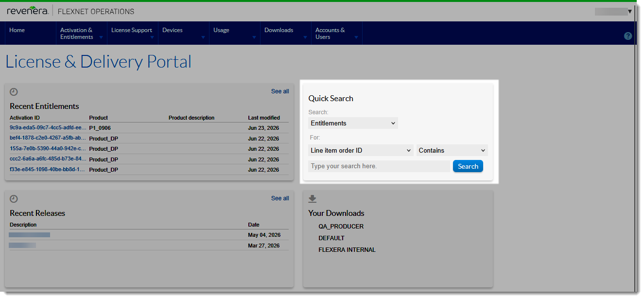644x299 pixels.
Task: Open the FLEXERA INTERNAL download
Action: tap(347, 250)
